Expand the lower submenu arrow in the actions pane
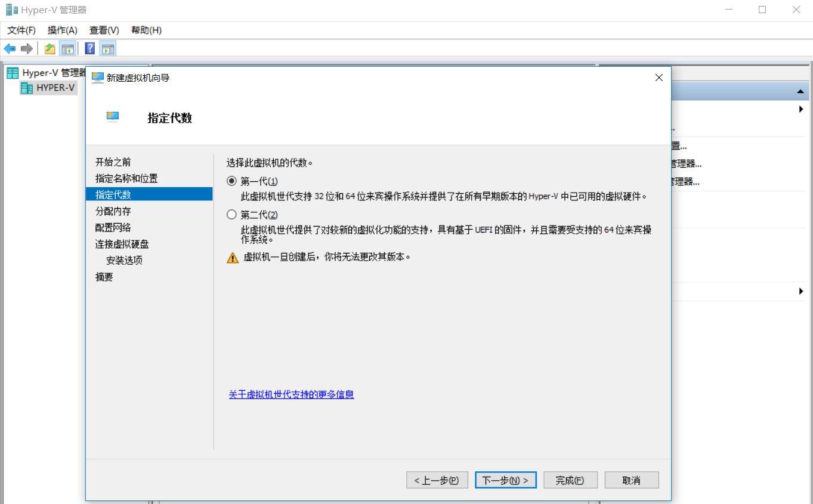Screen dimensions: 813x504 point(801,291)
